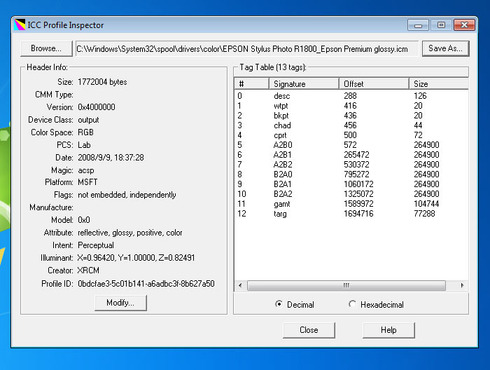Sort by the Size column header

click(439, 84)
